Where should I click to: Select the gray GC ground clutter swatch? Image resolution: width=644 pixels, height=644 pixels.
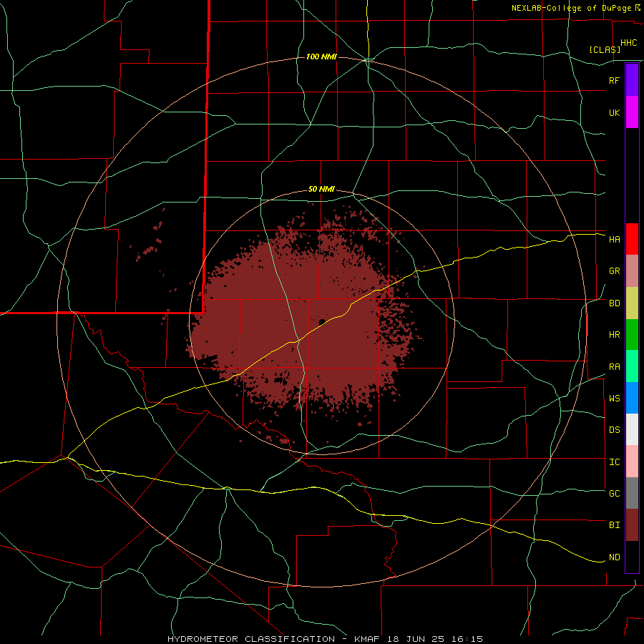pyautogui.click(x=632, y=493)
